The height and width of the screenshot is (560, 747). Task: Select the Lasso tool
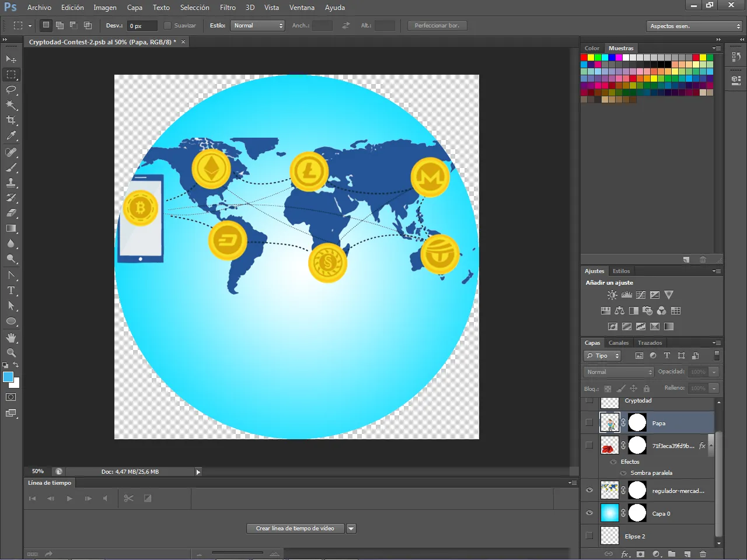[11, 90]
